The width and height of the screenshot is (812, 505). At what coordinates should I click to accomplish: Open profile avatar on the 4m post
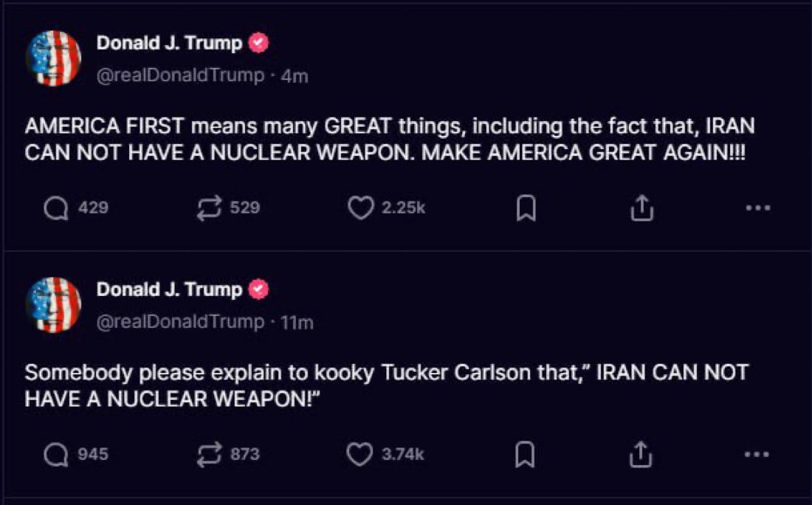pos(53,59)
